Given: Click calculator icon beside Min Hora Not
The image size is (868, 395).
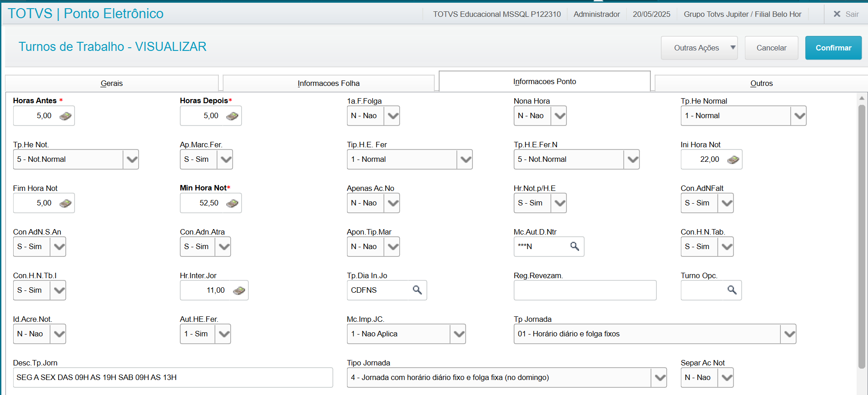Looking at the screenshot, I should tap(232, 203).
